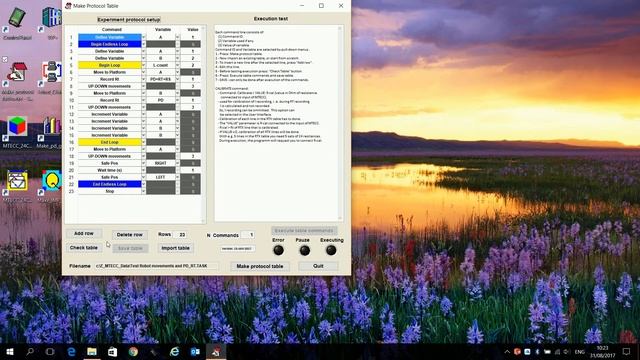Screen dimensions: 640x360
Task: Click the Experiment protocol setup header
Action: tap(129, 19)
